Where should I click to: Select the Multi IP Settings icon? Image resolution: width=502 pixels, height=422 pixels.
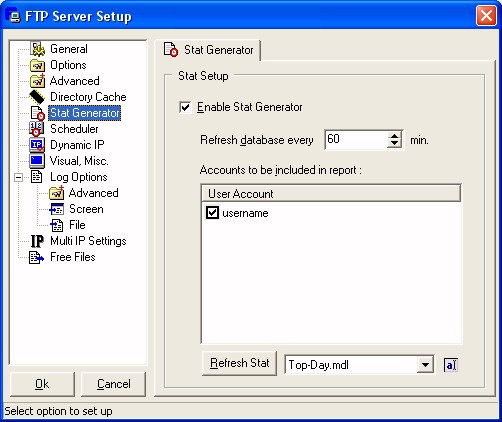click(37, 241)
